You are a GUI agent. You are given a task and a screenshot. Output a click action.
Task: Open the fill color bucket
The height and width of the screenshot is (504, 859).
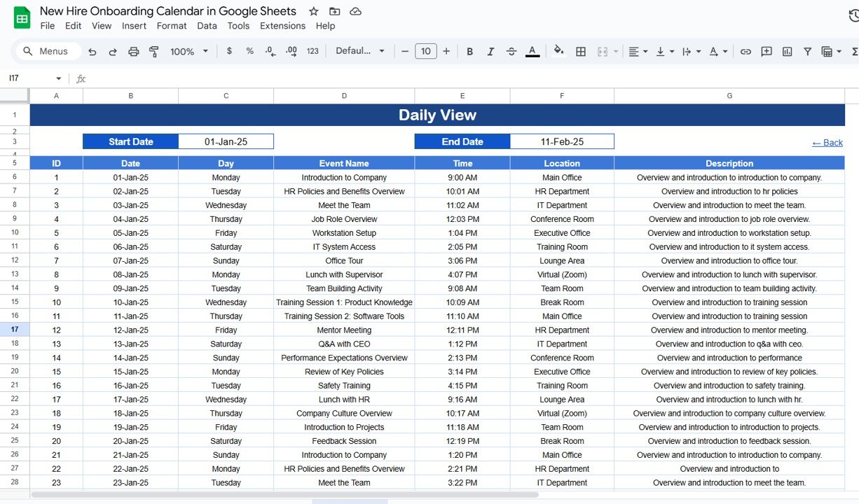tap(559, 50)
